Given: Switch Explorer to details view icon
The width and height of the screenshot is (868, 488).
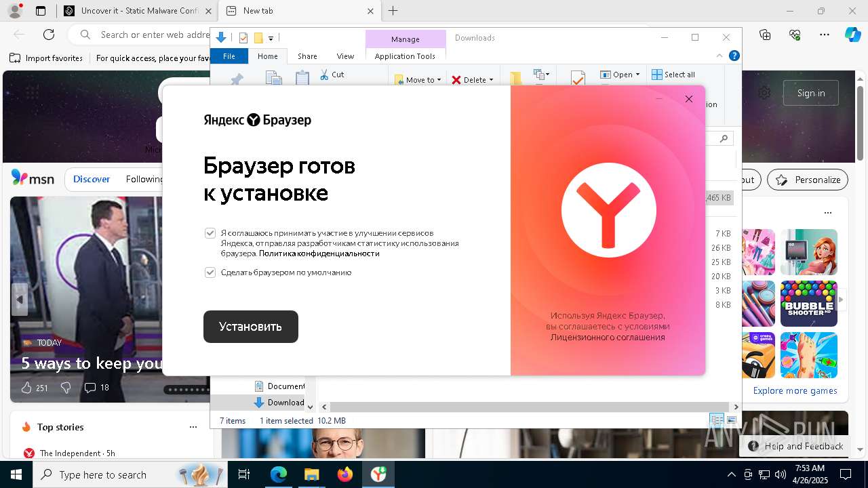Looking at the screenshot, I should 717,421.
